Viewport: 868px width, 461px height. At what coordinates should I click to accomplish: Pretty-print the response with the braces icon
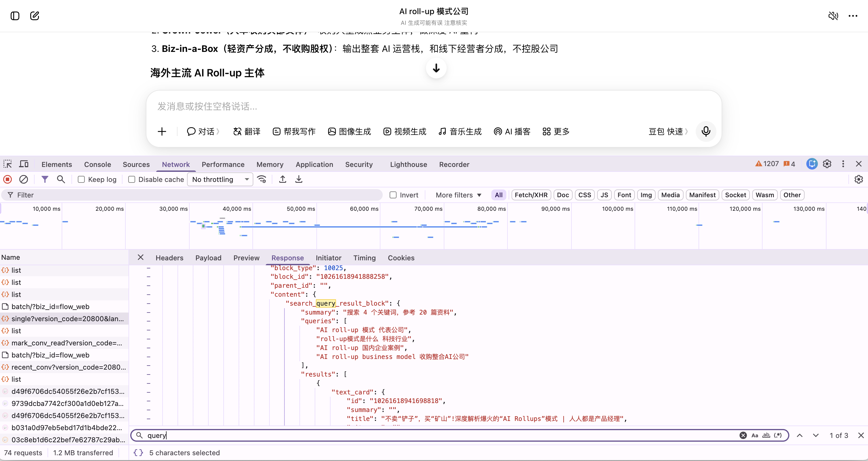(138, 453)
